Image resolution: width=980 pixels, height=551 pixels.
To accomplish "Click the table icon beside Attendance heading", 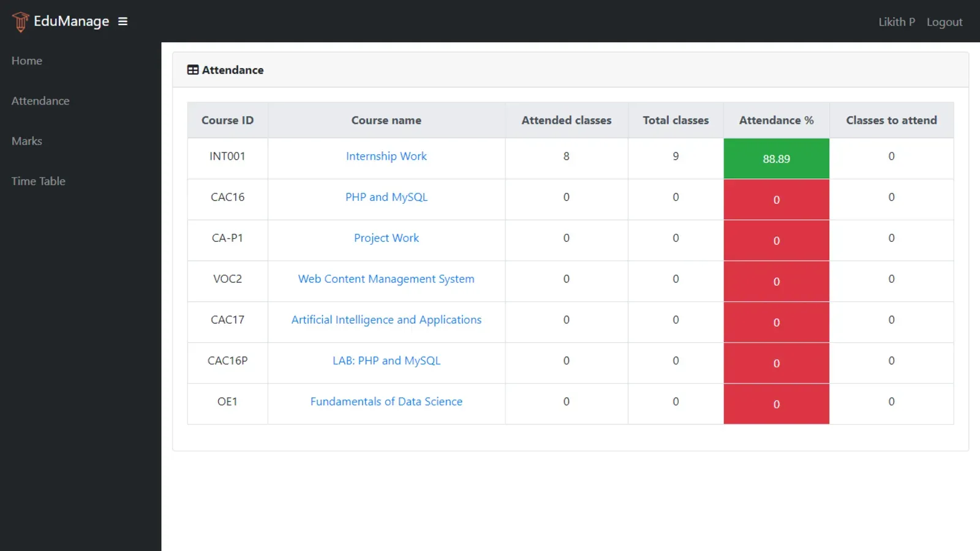I will coord(193,70).
